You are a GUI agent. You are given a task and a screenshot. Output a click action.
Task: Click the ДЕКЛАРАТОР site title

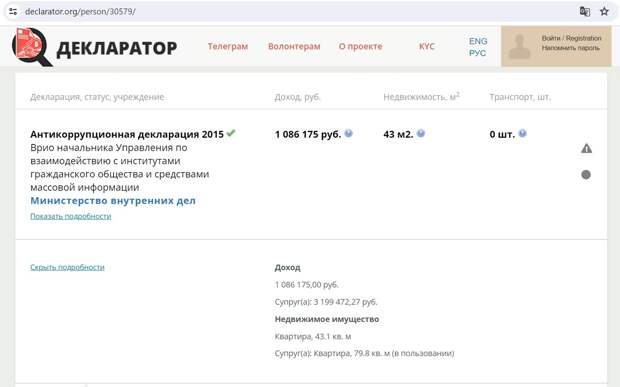(117, 48)
